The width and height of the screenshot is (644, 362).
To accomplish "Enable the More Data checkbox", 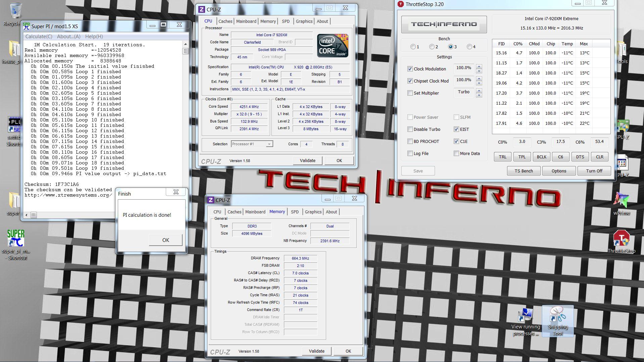I will click(456, 153).
